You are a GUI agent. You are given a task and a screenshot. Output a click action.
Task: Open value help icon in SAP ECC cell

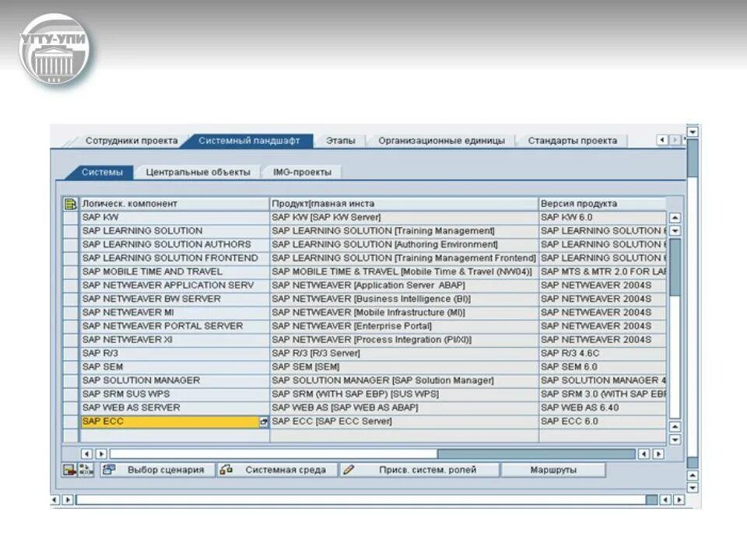point(264,422)
